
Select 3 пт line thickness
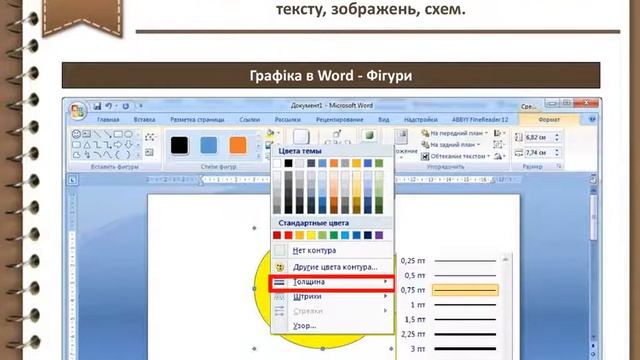(x=449, y=349)
